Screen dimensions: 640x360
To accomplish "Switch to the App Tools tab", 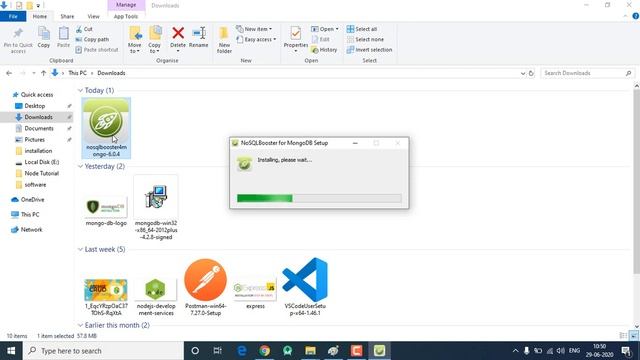I will pos(126,16).
